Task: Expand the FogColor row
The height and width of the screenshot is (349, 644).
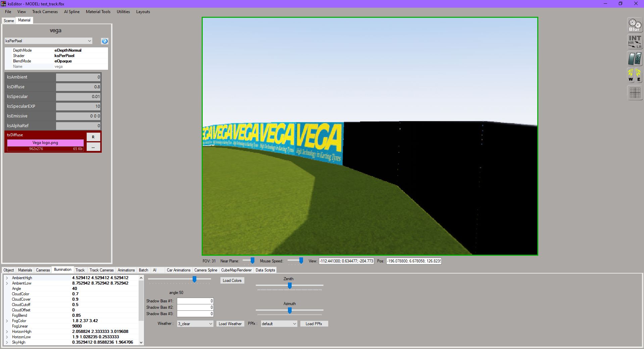Action: click(x=7, y=321)
